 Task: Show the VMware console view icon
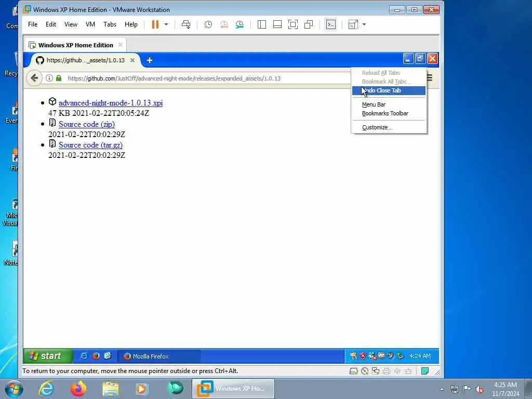click(x=331, y=24)
